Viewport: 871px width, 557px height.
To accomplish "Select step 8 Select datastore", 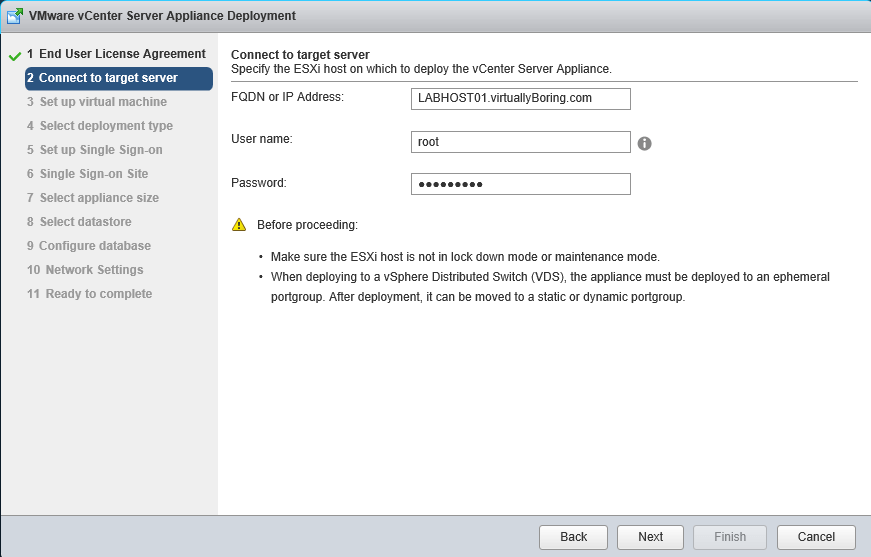I will tap(85, 222).
